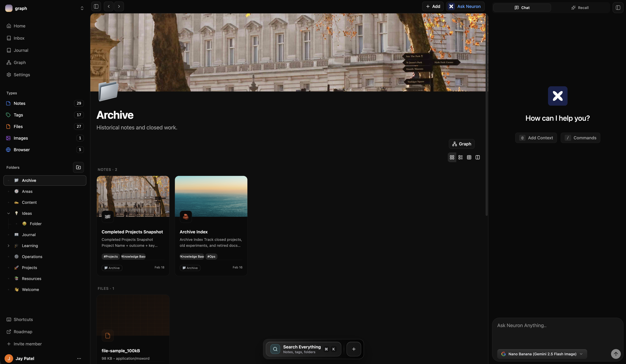
Task: Switch to the Recall tab
Action: [580, 7]
